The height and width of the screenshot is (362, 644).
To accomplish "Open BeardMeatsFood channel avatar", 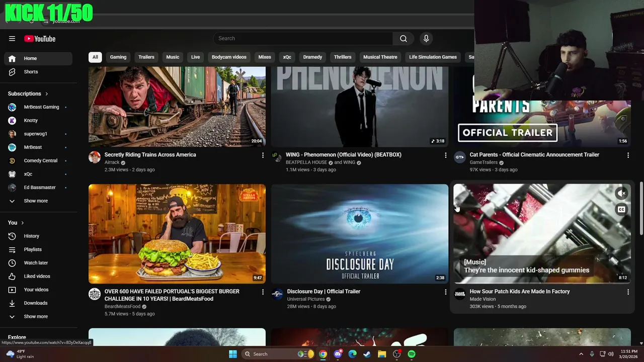I will point(95,294).
